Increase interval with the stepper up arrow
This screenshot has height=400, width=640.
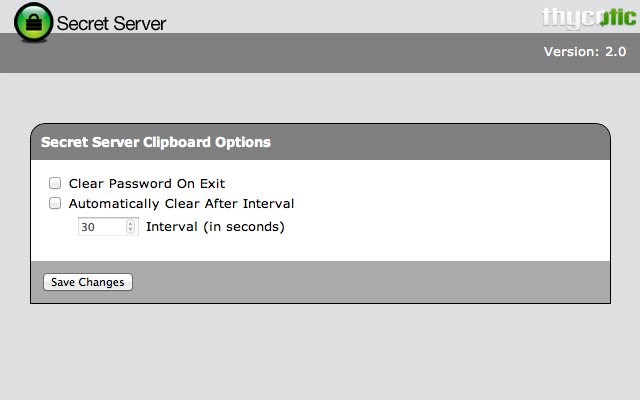131,223
